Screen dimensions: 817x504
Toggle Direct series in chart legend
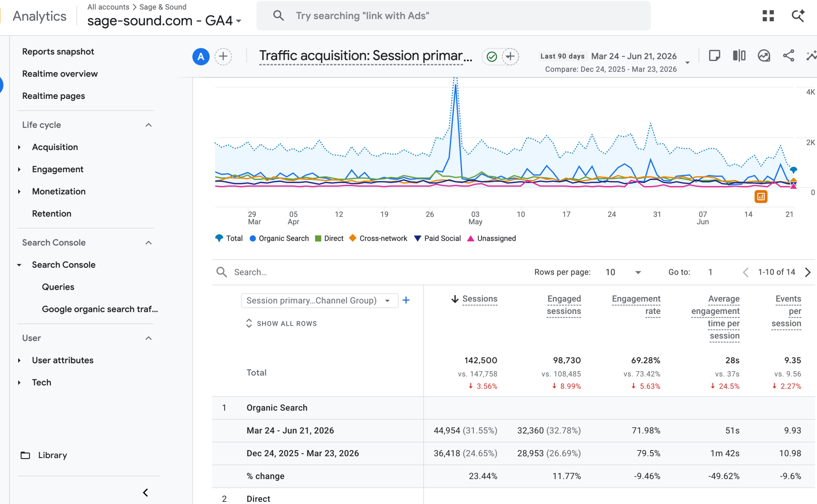click(329, 238)
